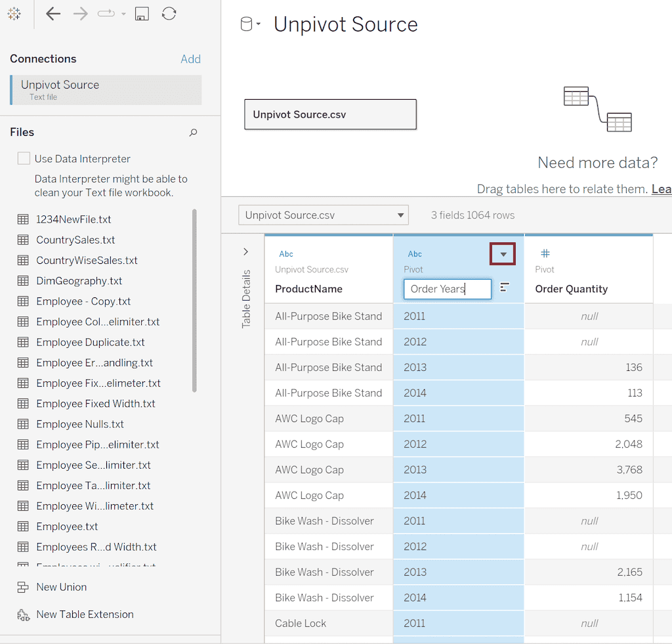Click the search icon in Files section
Screen dimensions: 672x644
[x=193, y=133]
